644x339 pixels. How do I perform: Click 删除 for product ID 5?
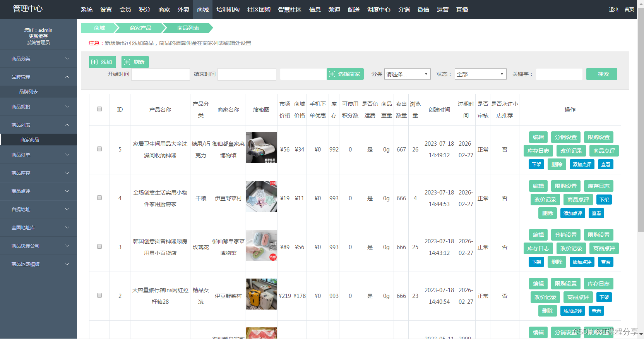click(557, 164)
